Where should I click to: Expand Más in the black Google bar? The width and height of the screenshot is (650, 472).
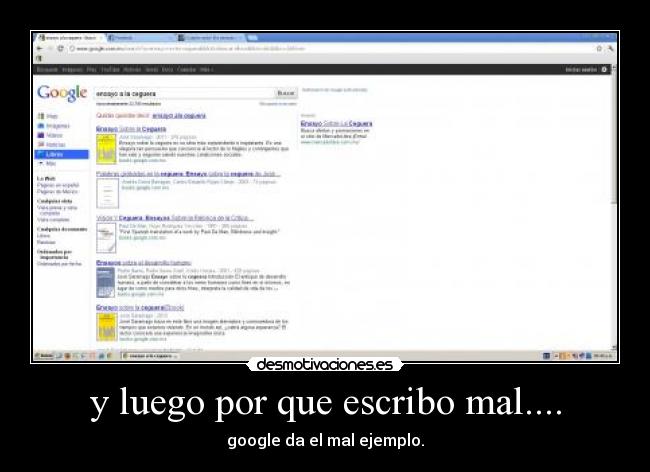(x=206, y=70)
